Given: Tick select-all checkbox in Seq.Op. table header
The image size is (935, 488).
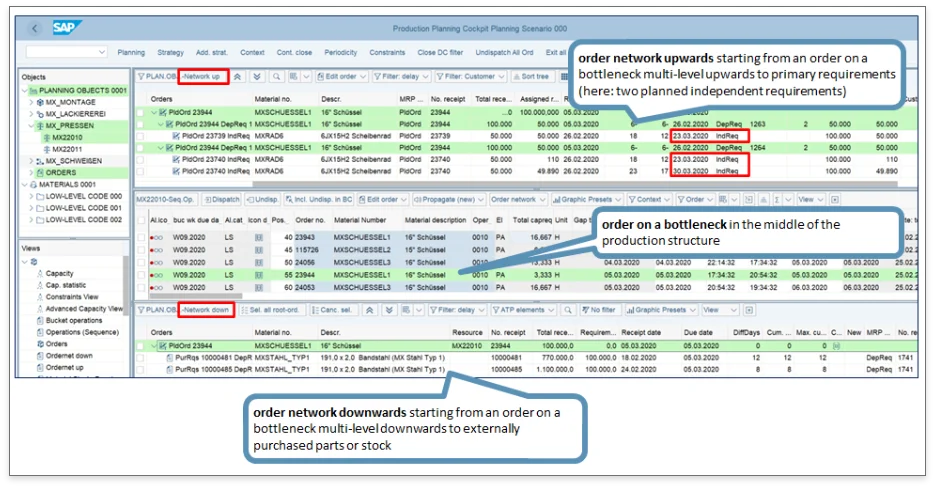Looking at the screenshot, I should tap(141, 220).
